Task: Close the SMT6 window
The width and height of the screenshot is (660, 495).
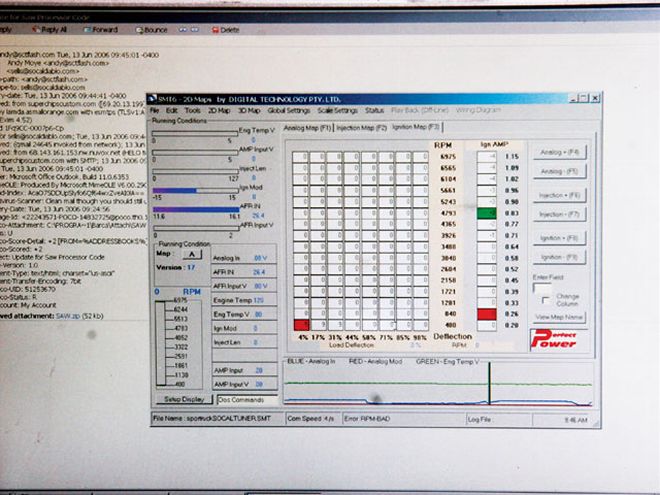Action: click(x=595, y=98)
